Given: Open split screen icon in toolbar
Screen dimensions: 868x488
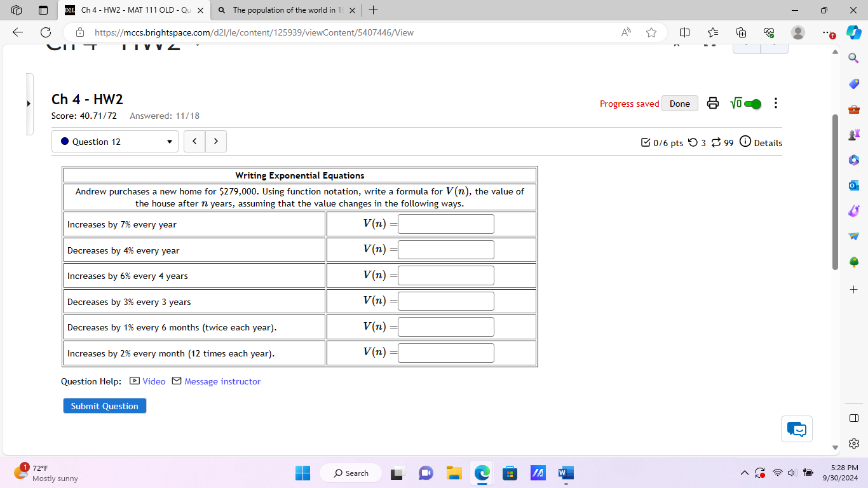Looking at the screenshot, I should pyautogui.click(x=684, y=32).
